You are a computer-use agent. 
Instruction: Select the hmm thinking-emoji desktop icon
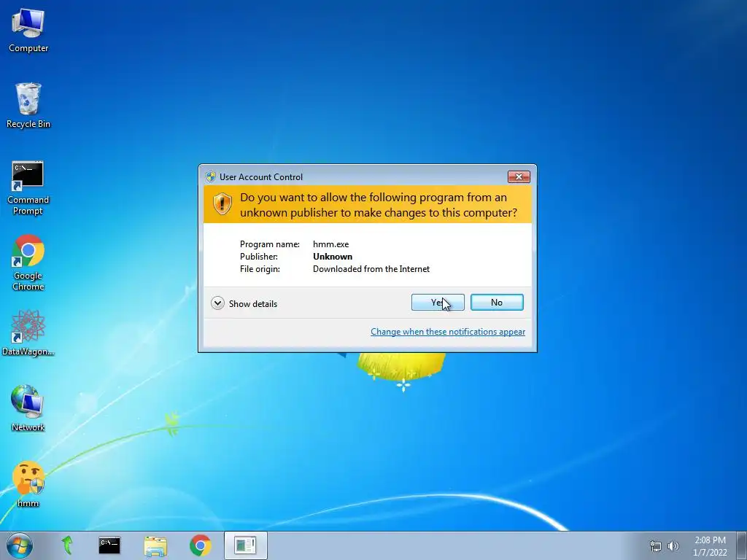tap(28, 484)
